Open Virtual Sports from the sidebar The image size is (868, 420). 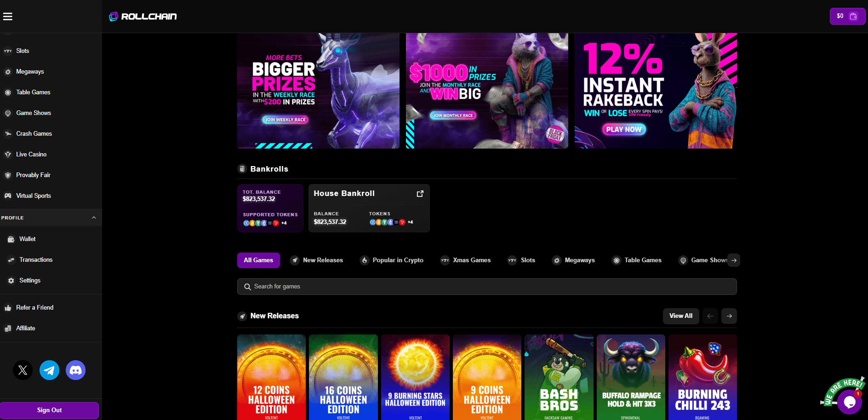click(x=8, y=196)
